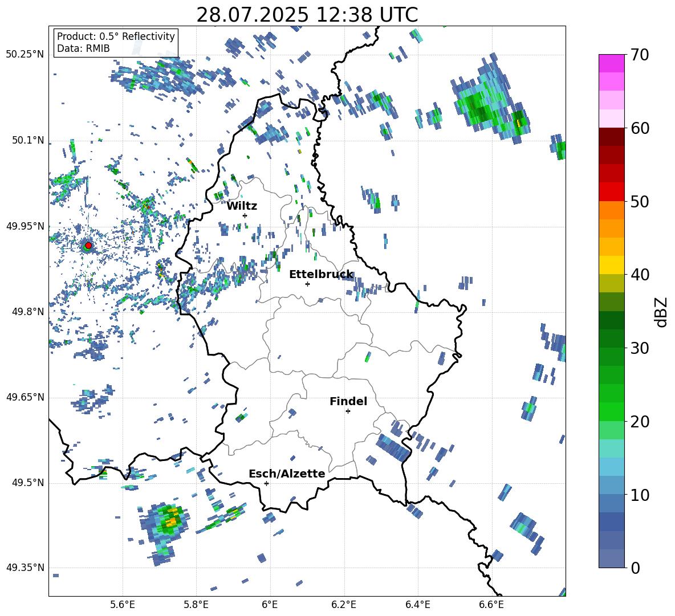Click the colorbar value 20 label

(x=640, y=422)
